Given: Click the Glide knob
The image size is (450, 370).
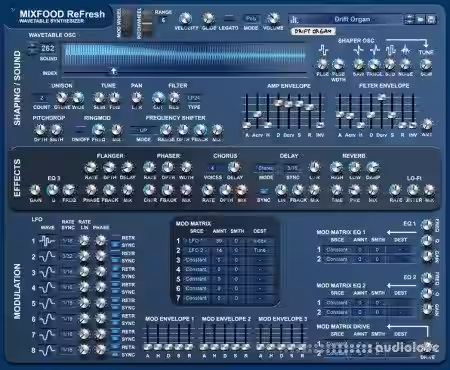Looking at the screenshot, I should tap(208, 18).
